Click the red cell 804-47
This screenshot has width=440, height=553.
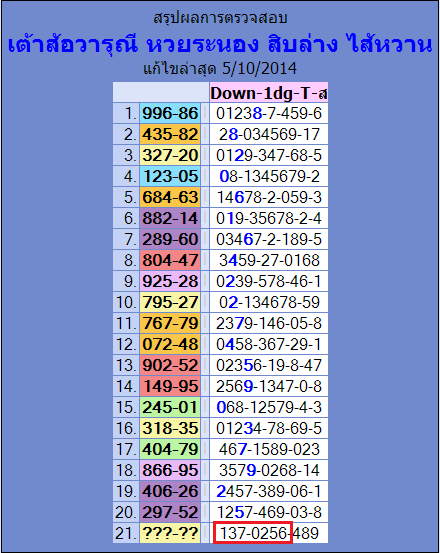point(170,260)
